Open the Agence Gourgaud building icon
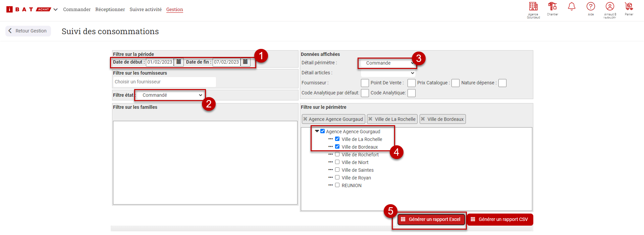 coord(533,7)
